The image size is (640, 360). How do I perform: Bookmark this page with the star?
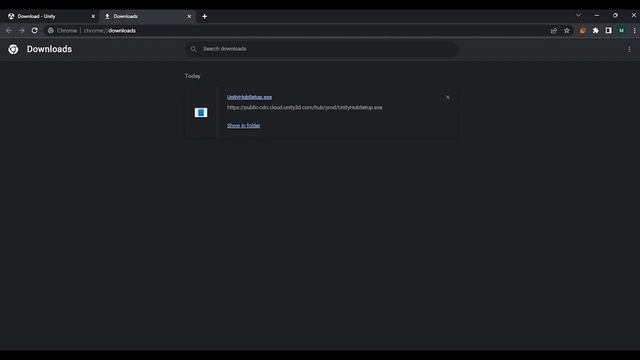567,31
